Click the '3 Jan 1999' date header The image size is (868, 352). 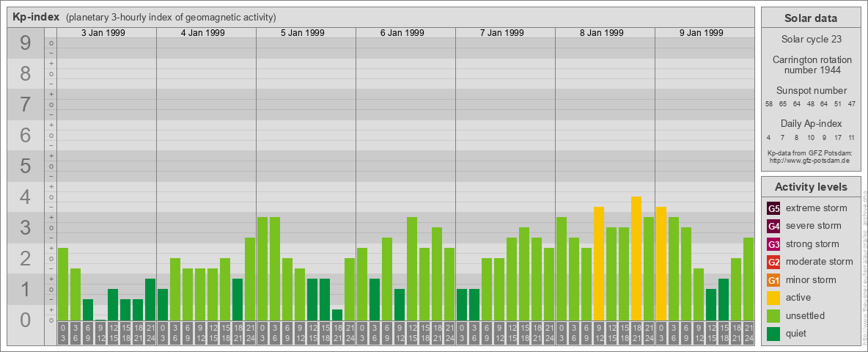click(103, 33)
